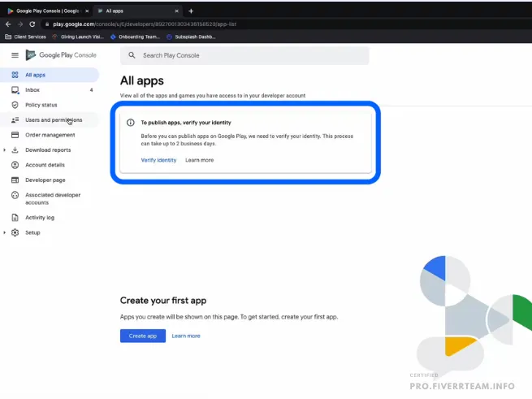Expand the Download reports section
Image resolution: width=532 pixels, height=399 pixels.
point(4,150)
